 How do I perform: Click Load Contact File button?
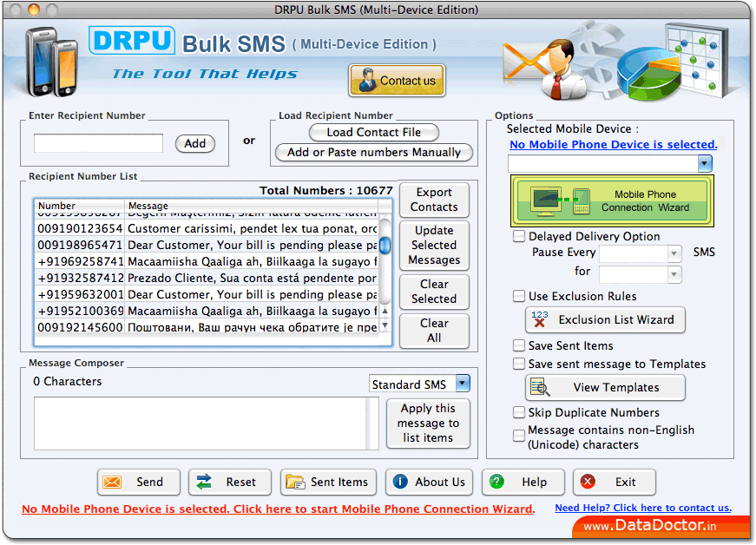tap(374, 132)
